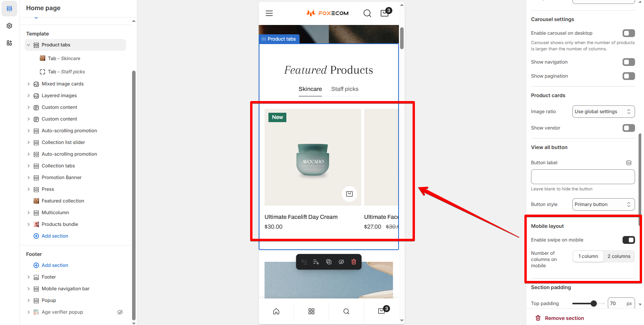Open the cart icon in preview header
Viewport: 644px width, 325px height.
coord(385,13)
